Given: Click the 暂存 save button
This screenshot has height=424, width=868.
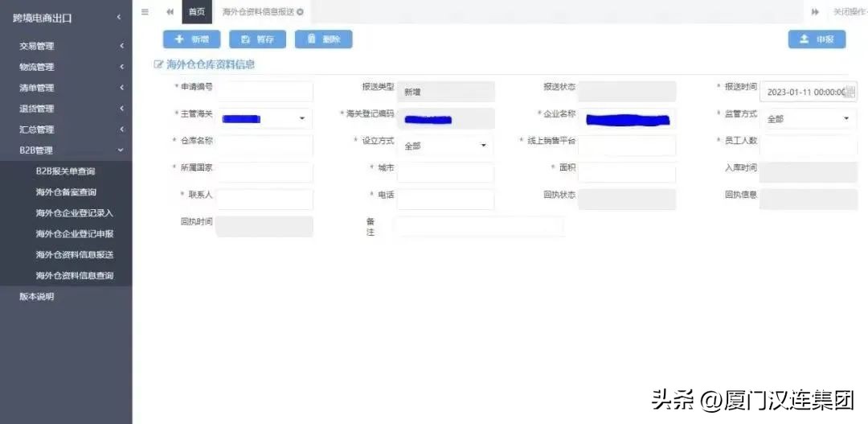Looking at the screenshot, I should click(257, 39).
